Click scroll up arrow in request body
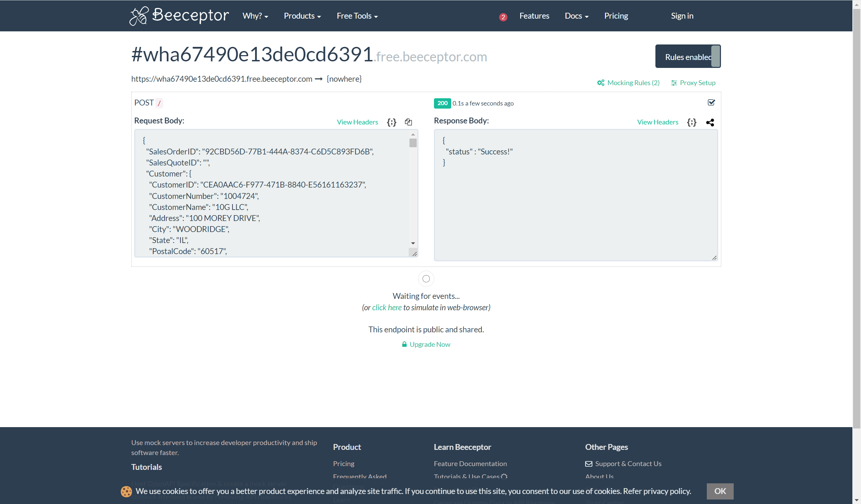 click(413, 134)
